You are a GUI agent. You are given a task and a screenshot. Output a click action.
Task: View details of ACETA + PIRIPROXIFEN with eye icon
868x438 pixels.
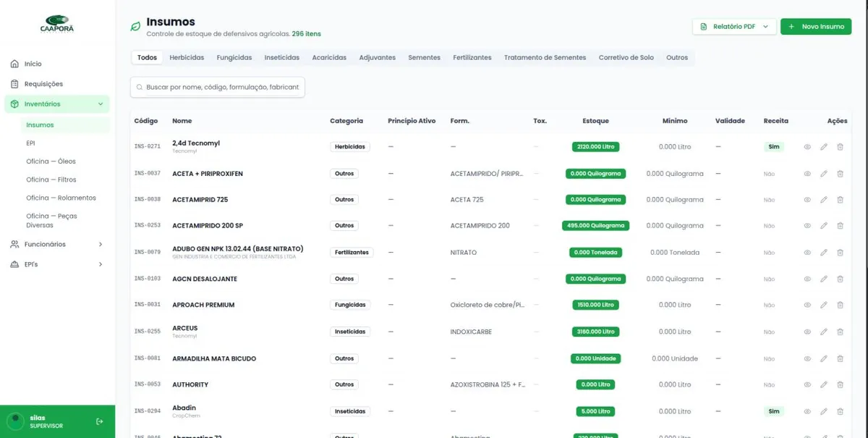click(x=807, y=174)
